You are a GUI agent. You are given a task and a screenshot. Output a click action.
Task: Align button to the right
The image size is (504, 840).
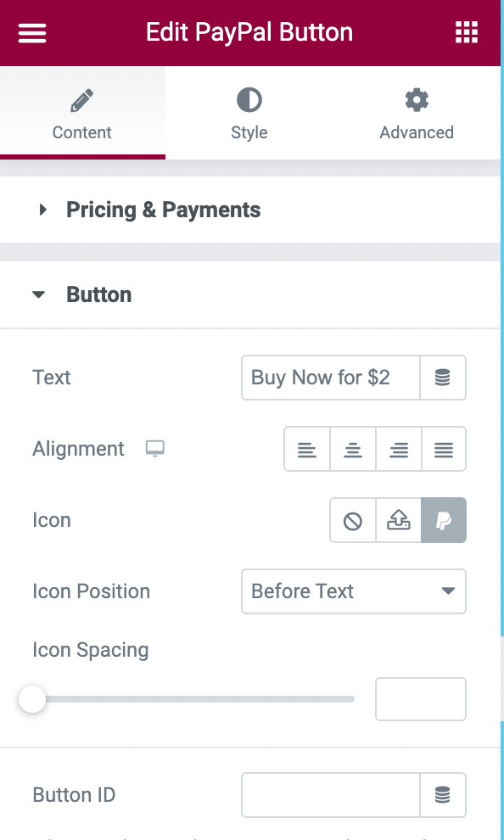click(x=399, y=449)
